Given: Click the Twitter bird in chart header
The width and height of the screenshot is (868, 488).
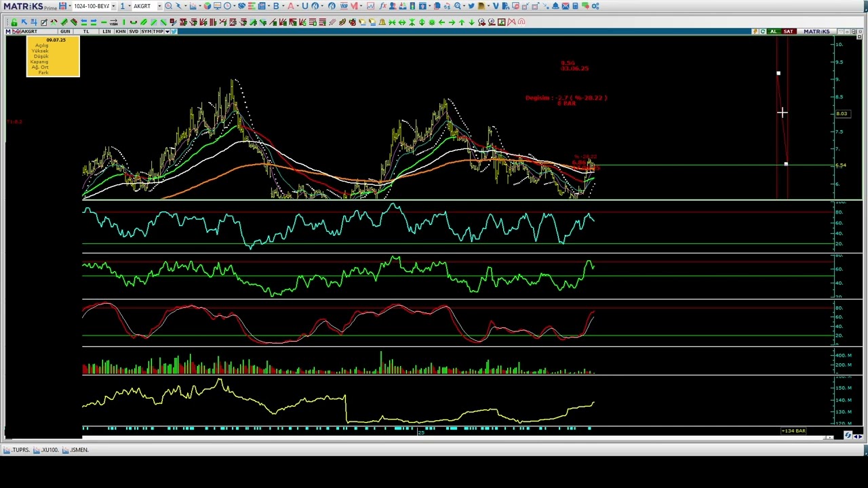Looking at the screenshot, I should tap(174, 32).
